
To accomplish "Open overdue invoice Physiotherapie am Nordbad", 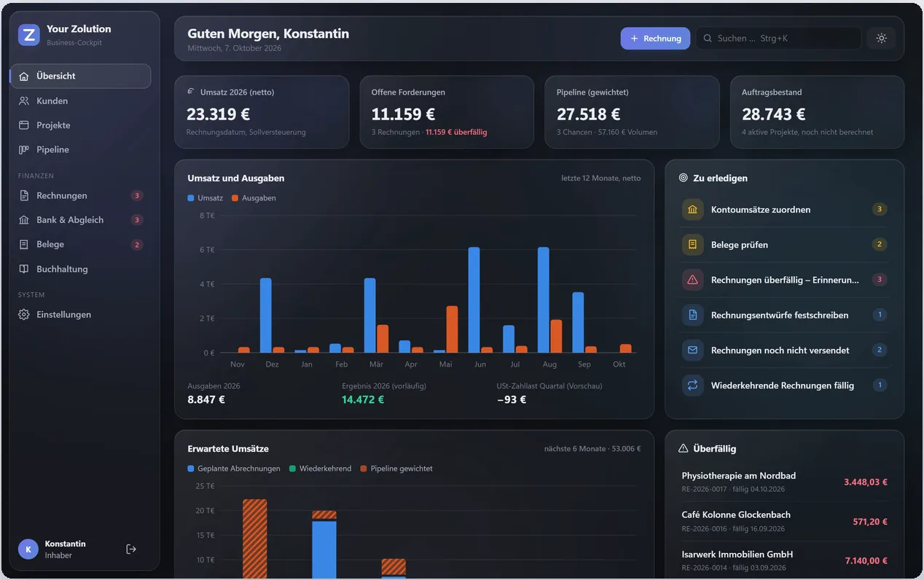I will click(x=784, y=482).
